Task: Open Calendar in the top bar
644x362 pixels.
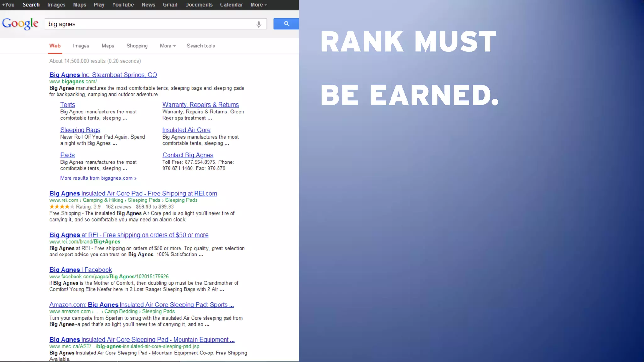Action: [x=231, y=5]
